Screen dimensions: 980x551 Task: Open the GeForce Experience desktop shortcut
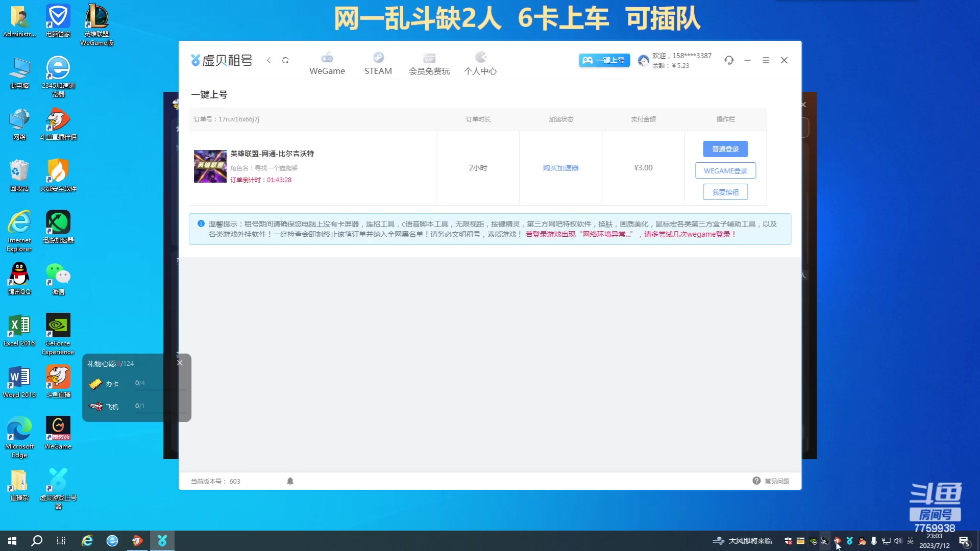(58, 334)
